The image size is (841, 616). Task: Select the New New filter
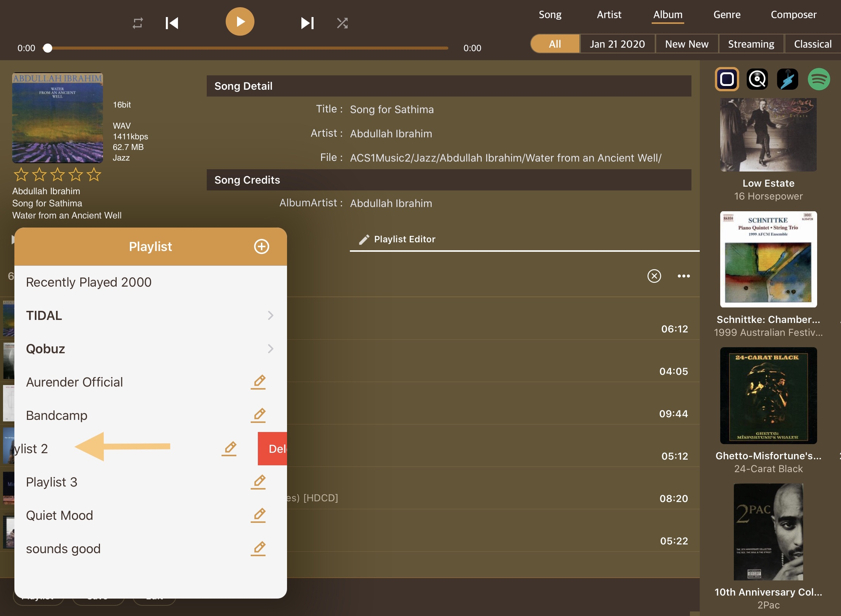point(687,44)
